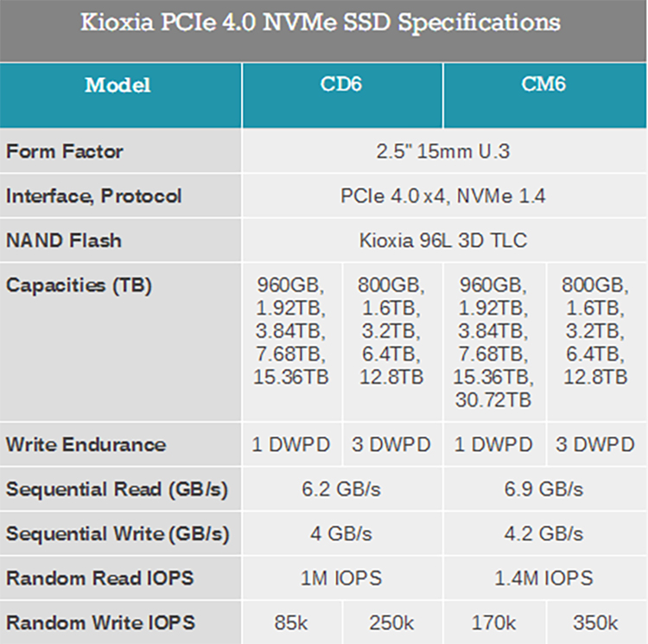Click the 85k random write value
648x644 pixels.
(x=292, y=622)
